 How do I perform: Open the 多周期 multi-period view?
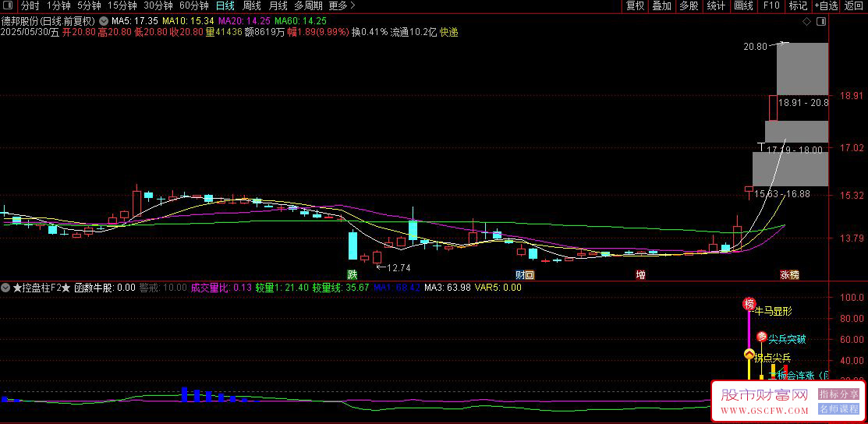[308, 6]
